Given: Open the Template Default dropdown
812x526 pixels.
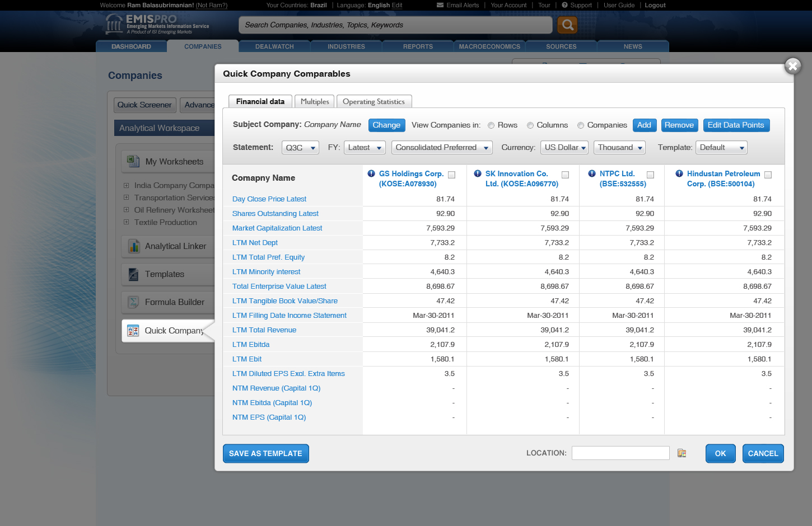Looking at the screenshot, I should [721, 148].
